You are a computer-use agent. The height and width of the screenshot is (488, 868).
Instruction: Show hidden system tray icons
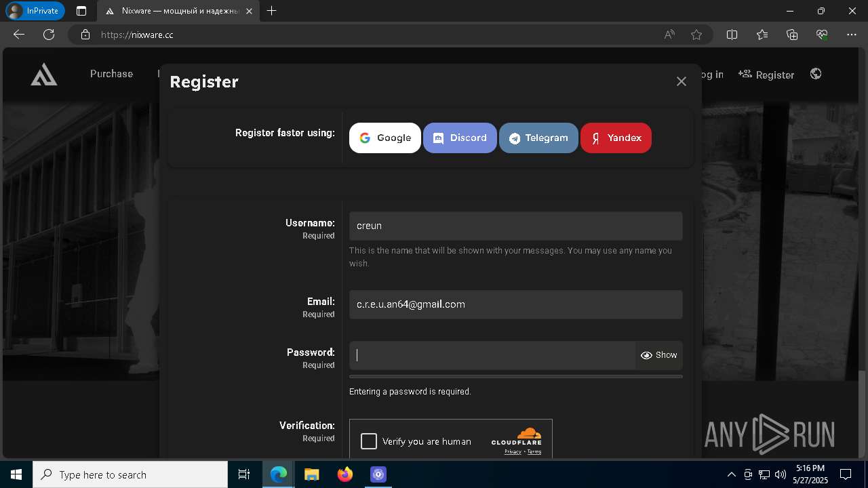731,474
